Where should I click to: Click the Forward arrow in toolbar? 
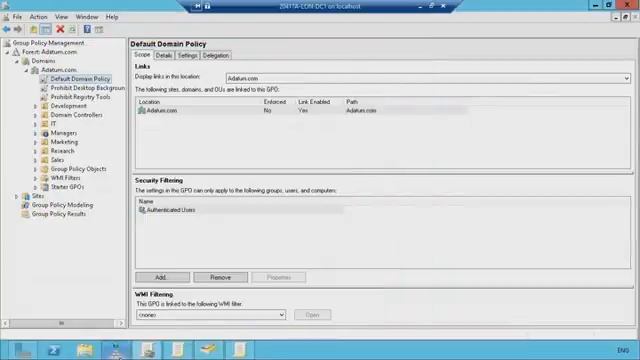point(18,29)
